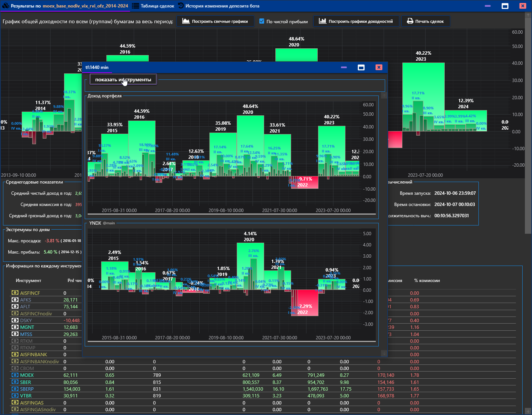Image resolution: width=532 pixels, height=415 pixels.
Task: Click показать инструменты in tf:1440 min window
Action: coord(123,79)
